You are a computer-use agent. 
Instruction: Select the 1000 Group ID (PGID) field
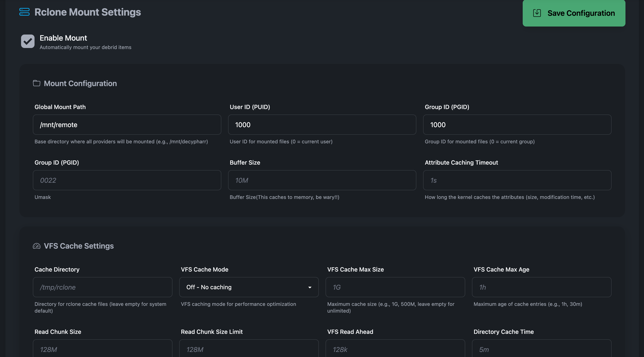[517, 125]
